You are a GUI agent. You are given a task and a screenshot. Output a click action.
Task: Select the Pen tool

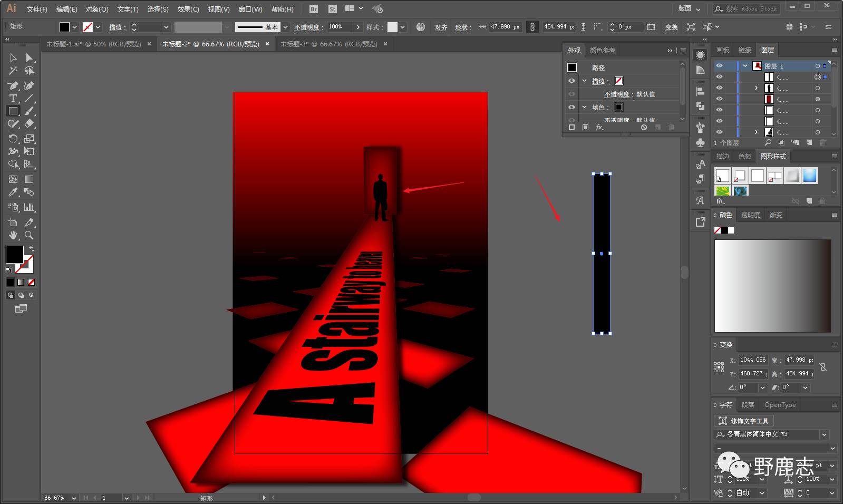click(x=13, y=85)
